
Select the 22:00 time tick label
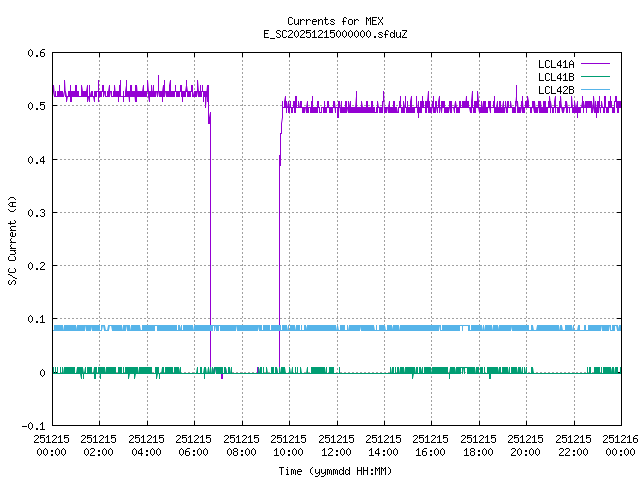[573, 445]
